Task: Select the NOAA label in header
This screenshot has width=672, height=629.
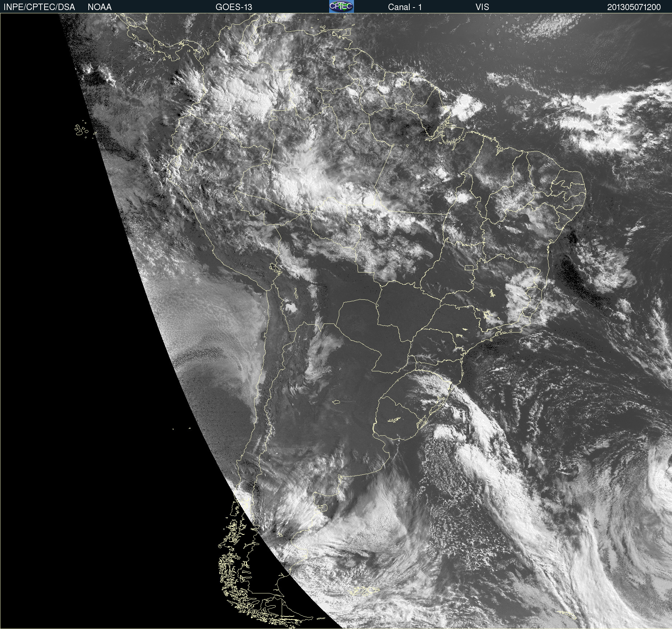Action: pyautogui.click(x=100, y=7)
